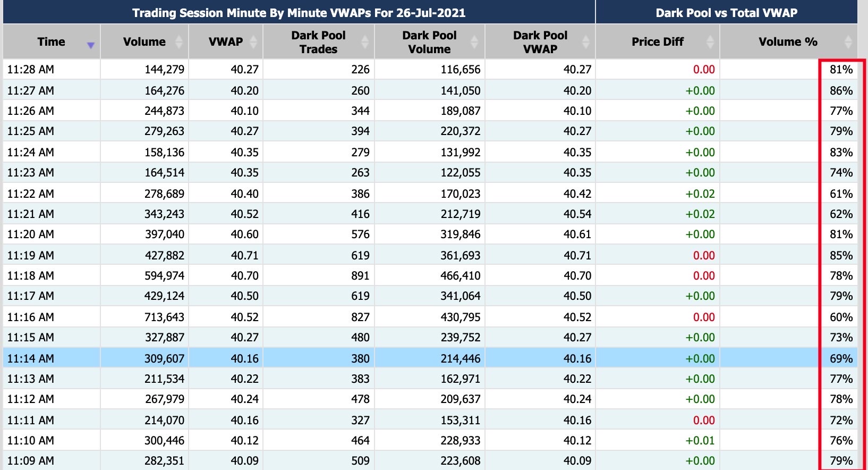
Task: Click the VWAP column sort arrows
Action: coord(253,41)
